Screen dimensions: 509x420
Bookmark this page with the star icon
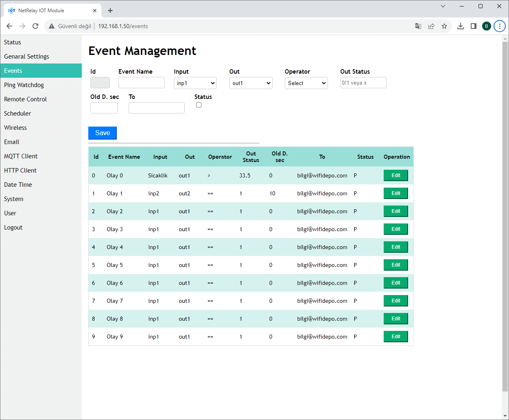[x=444, y=26]
